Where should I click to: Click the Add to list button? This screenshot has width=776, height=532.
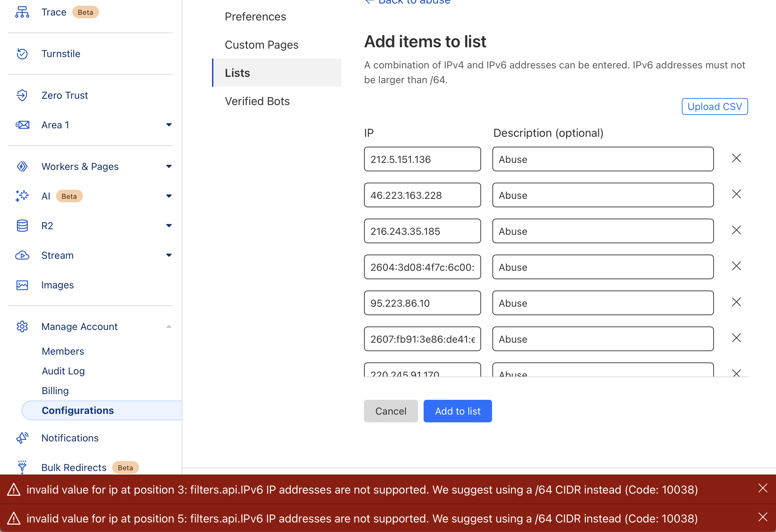point(457,411)
